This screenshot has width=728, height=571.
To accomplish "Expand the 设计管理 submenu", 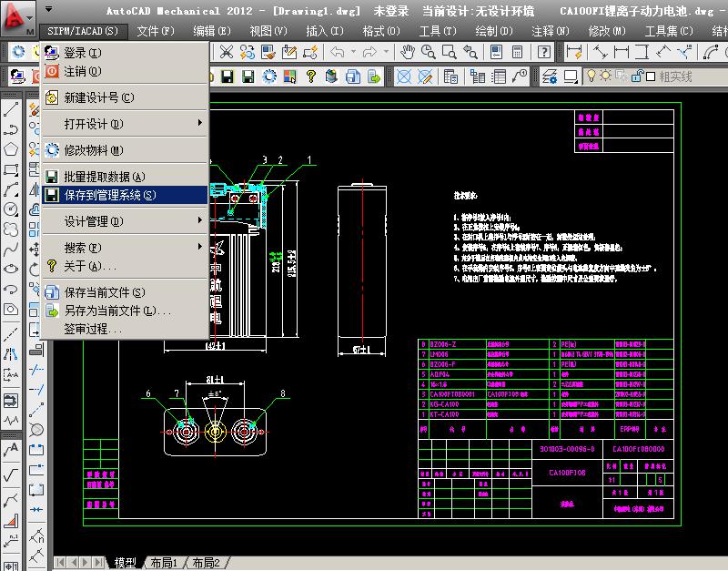I will point(125,221).
